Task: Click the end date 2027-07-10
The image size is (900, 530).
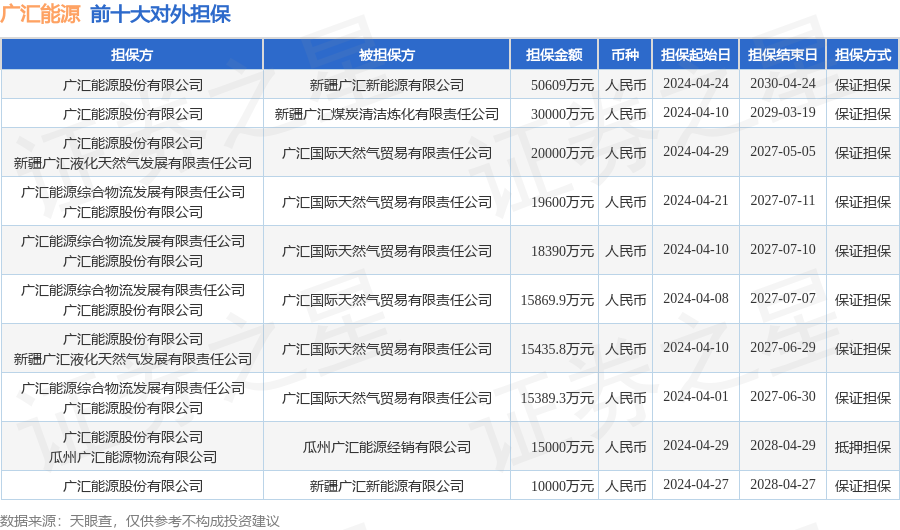Action: tap(782, 249)
